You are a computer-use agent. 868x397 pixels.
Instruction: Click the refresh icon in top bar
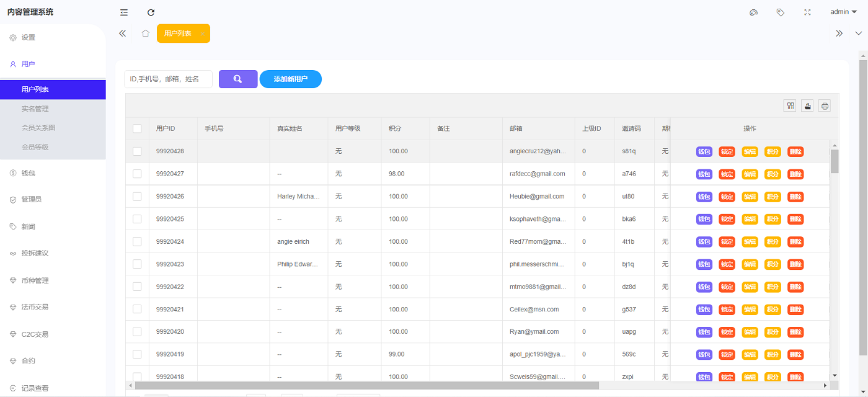[151, 12]
